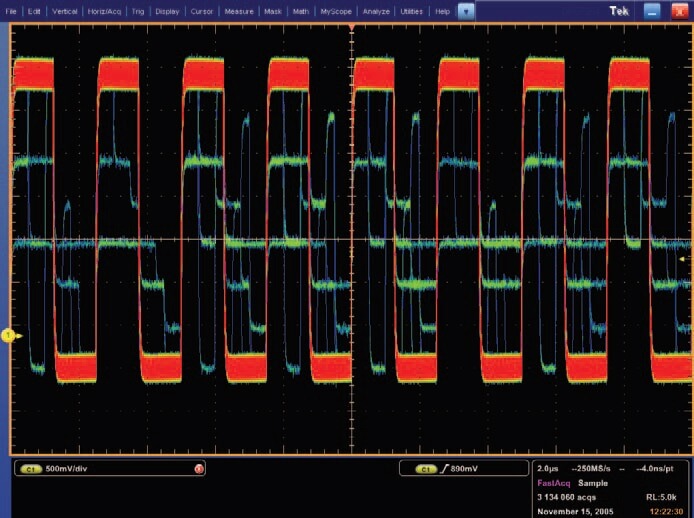Click the trigger level arrow on right edge
This screenshot has width=694, height=518.
point(683,258)
